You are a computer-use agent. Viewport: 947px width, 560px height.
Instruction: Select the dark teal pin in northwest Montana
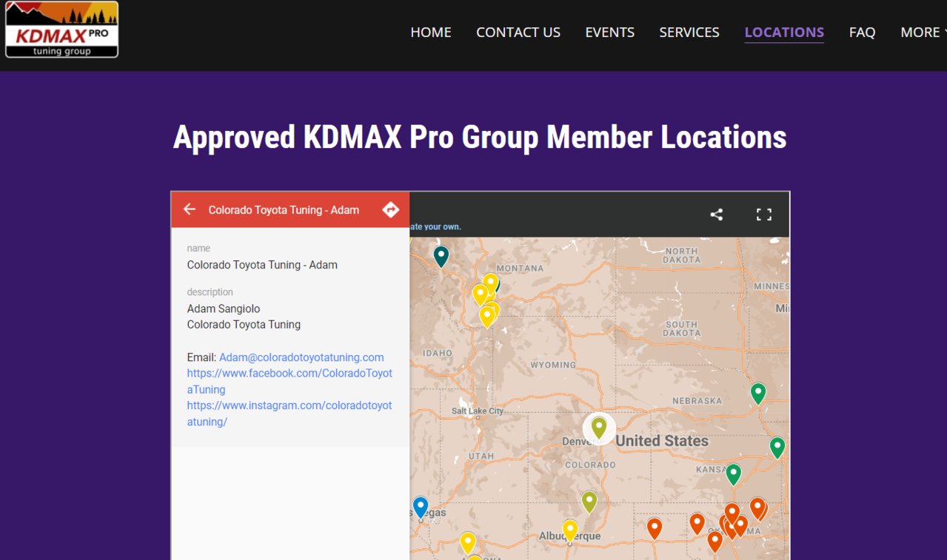pyautogui.click(x=441, y=256)
